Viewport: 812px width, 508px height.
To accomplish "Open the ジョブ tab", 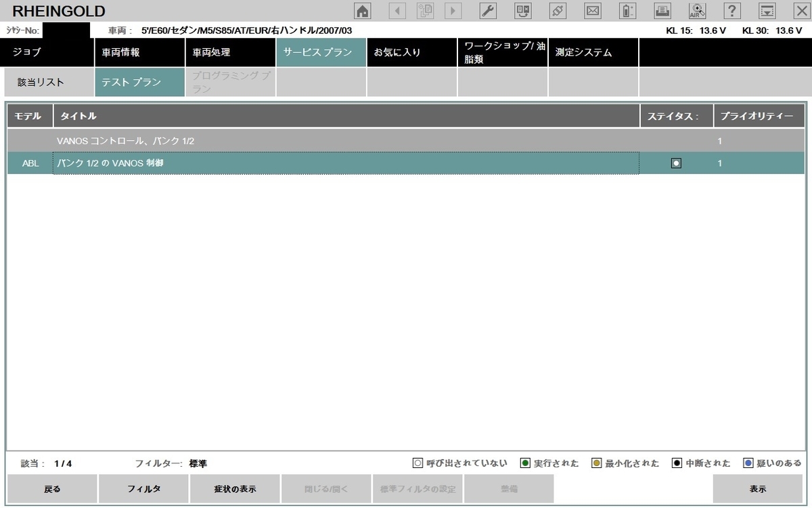I will coord(47,52).
